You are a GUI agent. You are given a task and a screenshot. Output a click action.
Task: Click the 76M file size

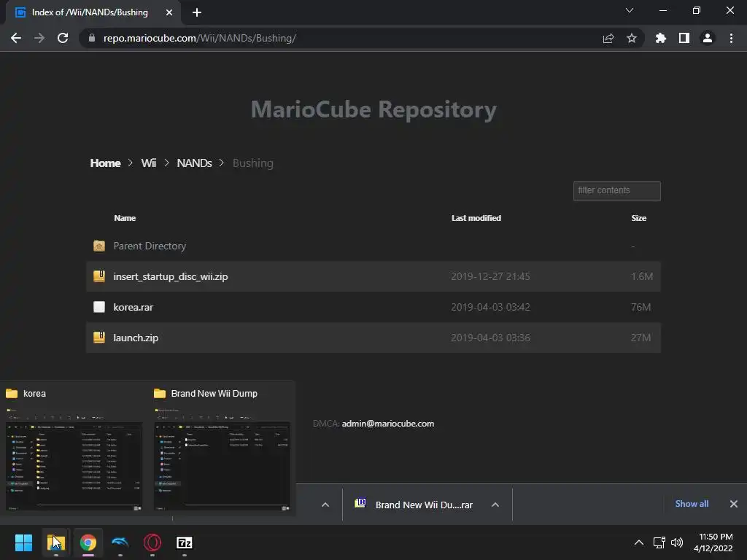click(x=640, y=307)
